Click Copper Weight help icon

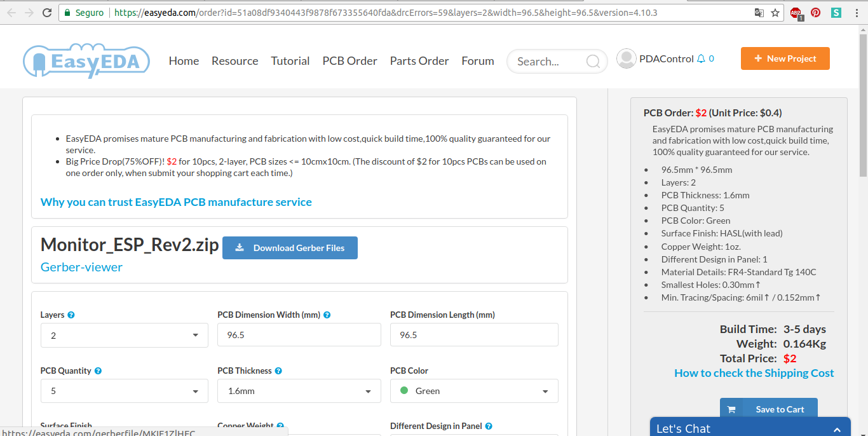(280, 426)
